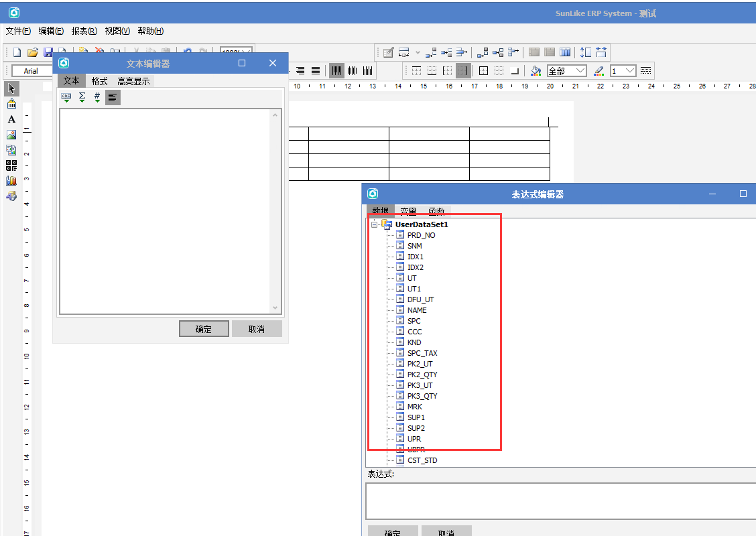Toggle top frame line

pyautogui.click(x=417, y=71)
